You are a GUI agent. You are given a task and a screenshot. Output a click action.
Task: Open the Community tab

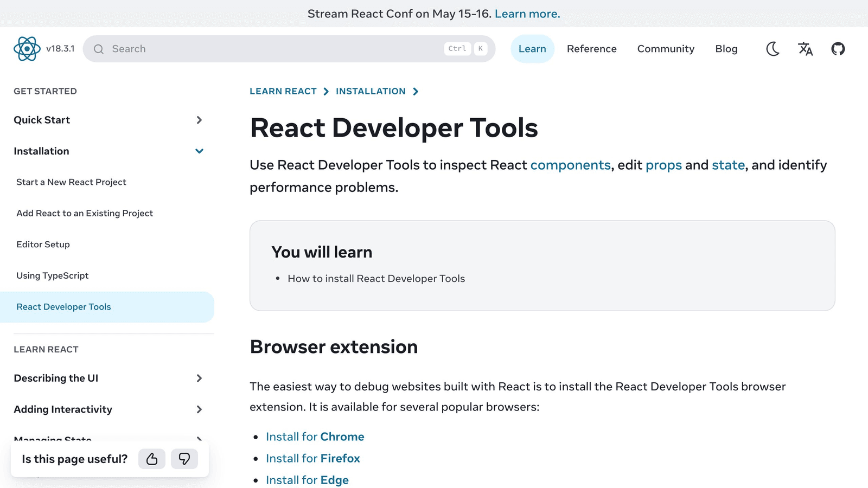(x=666, y=49)
